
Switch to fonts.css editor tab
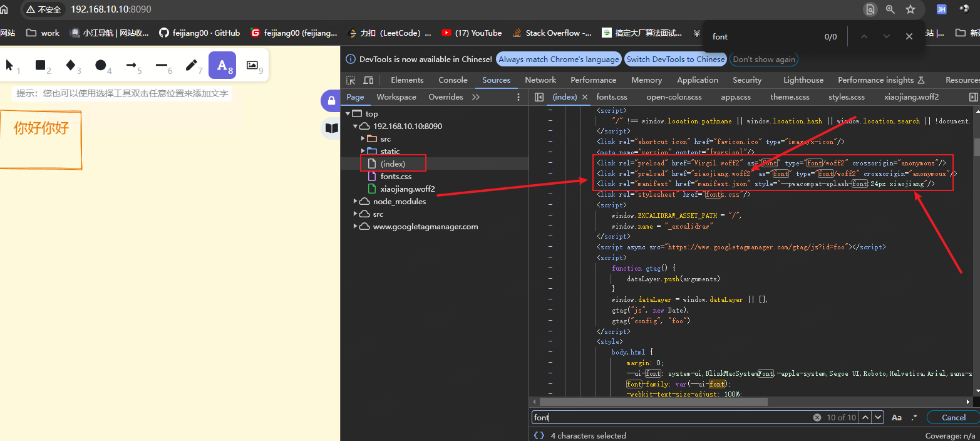[x=612, y=97]
